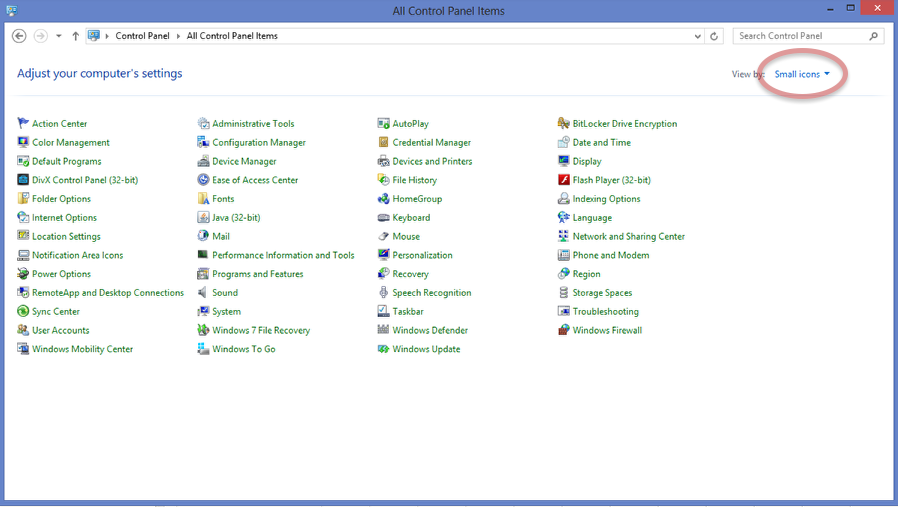Click the Action Center flag icon
Image resolution: width=898 pixels, height=507 pixels.
click(x=23, y=123)
